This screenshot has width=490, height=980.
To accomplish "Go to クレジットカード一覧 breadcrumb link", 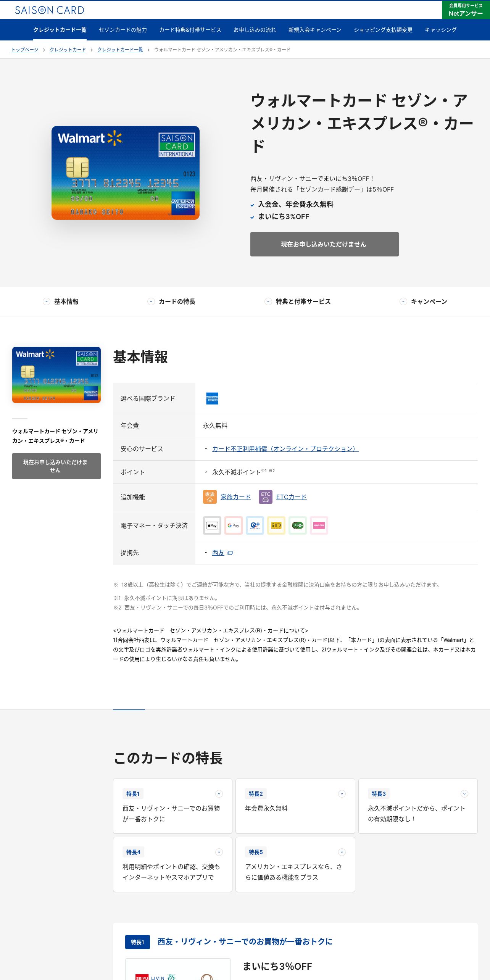I will pyautogui.click(x=120, y=50).
